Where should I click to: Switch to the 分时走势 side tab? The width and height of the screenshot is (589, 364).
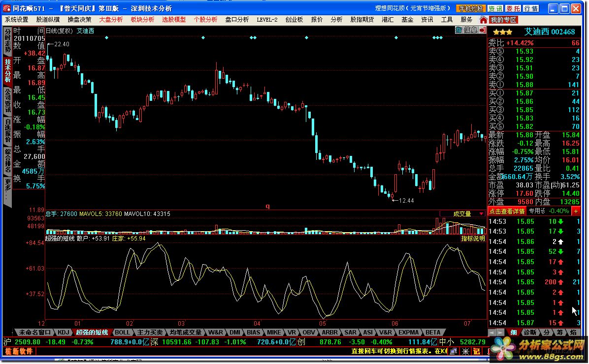[x=7, y=40]
